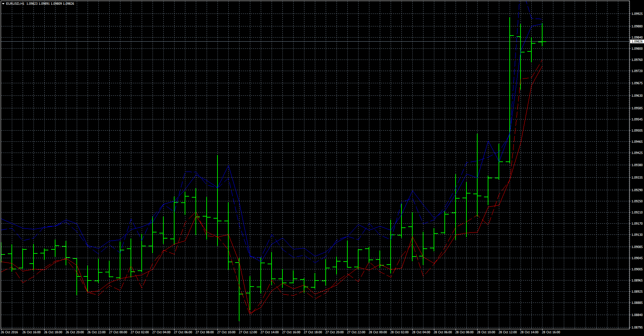Image resolution: width=644 pixels, height=336 pixels.
Task: Select the high price value 1.09891
Action: click(44, 3)
